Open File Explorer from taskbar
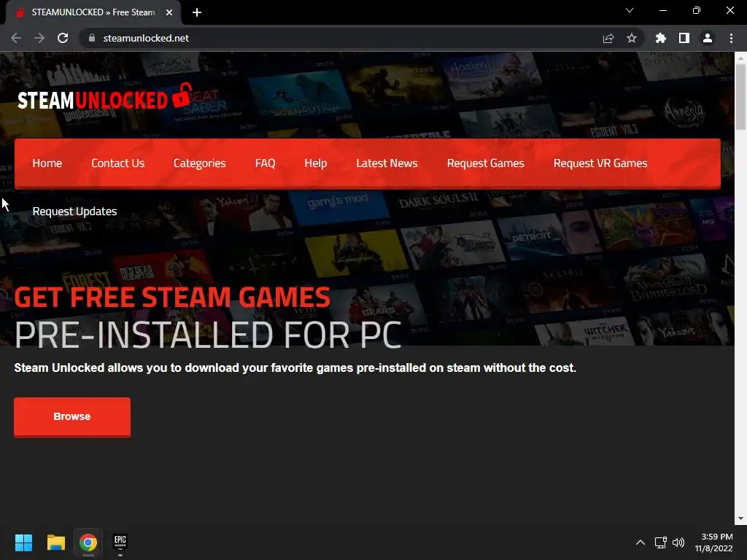Viewport: 747px width, 560px height. 55,542
